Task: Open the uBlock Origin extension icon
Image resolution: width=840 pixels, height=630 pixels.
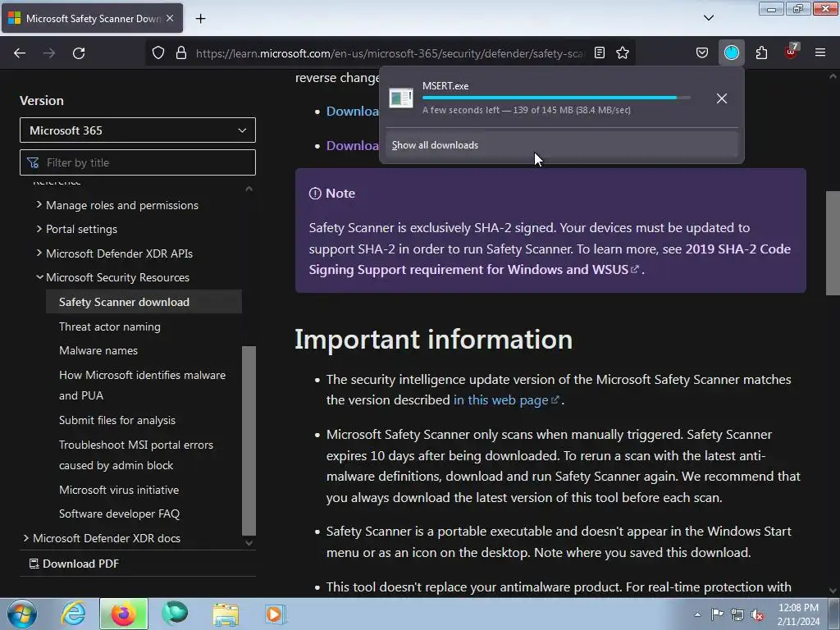Action: click(x=792, y=52)
